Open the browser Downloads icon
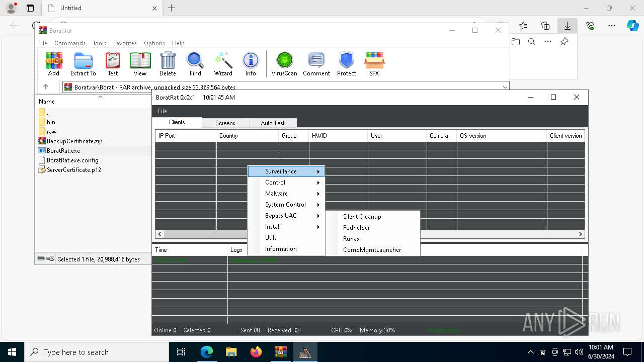 (x=567, y=26)
